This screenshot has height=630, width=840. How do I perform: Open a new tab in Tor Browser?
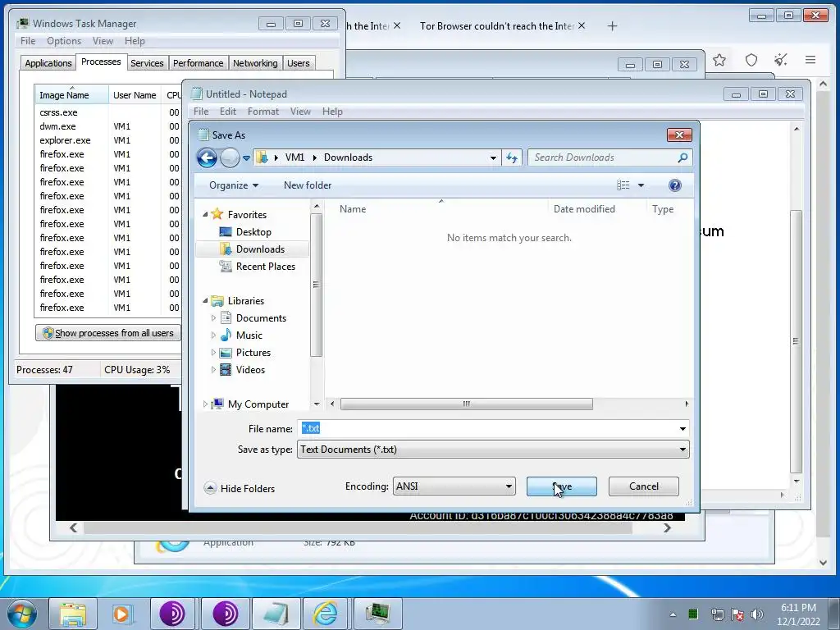coord(612,25)
